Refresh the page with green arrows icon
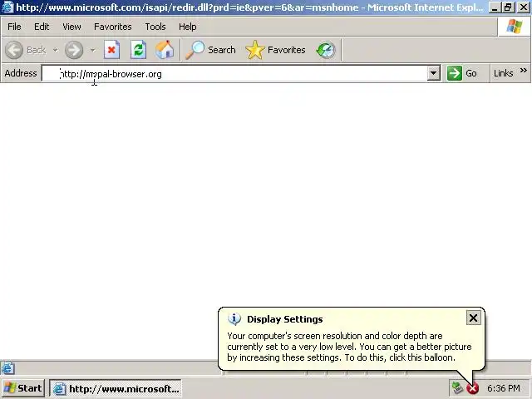 (139, 50)
